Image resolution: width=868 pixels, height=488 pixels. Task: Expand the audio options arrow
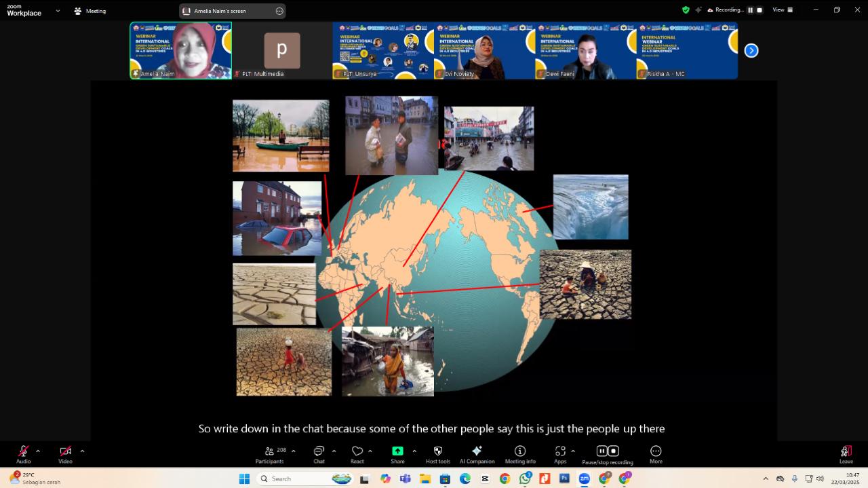point(38,451)
